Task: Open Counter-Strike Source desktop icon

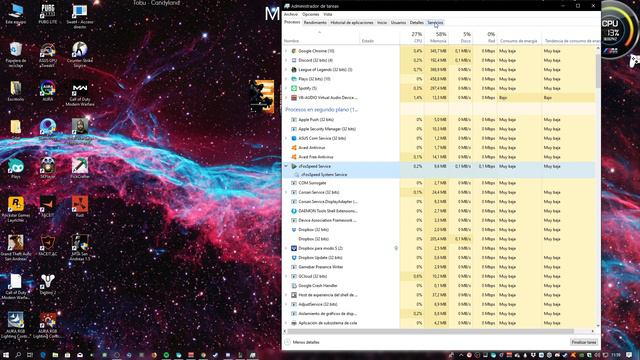Action: (80, 54)
